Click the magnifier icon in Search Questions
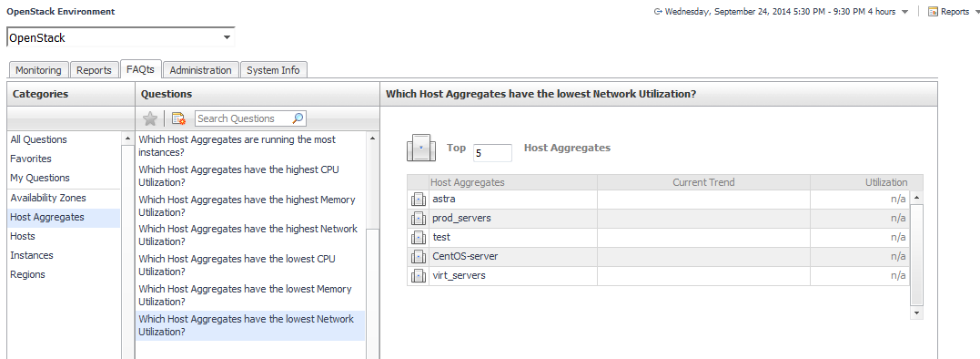Screen dimensions: 980x359 (x=298, y=118)
